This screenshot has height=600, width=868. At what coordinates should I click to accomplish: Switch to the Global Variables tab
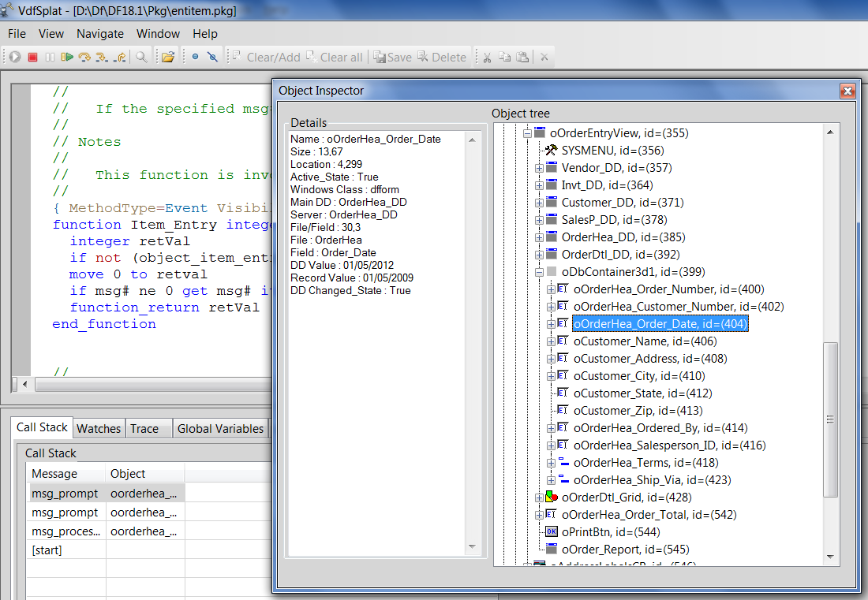220,428
